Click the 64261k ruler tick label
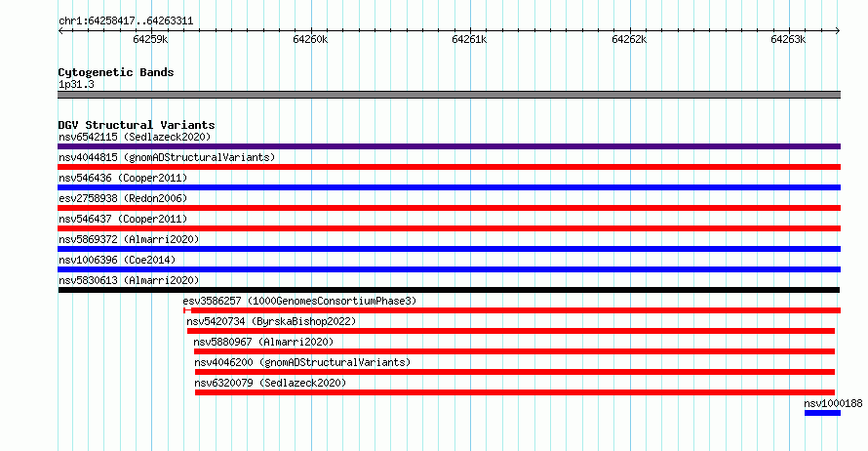 (x=469, y=39)
